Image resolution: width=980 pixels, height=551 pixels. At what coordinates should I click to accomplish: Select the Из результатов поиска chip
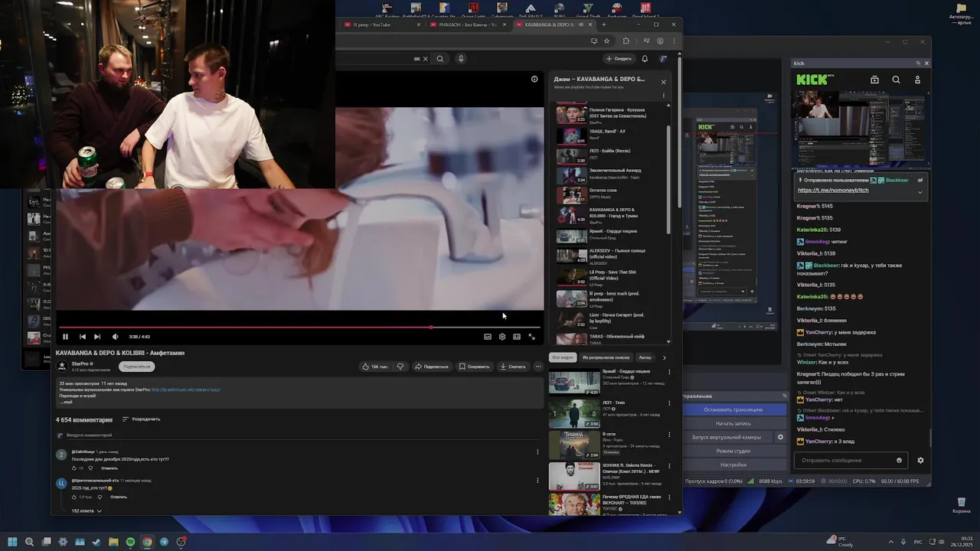[606, 357]
